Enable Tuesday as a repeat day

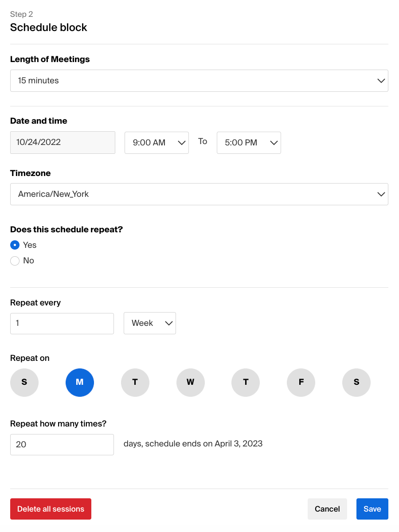135,382
